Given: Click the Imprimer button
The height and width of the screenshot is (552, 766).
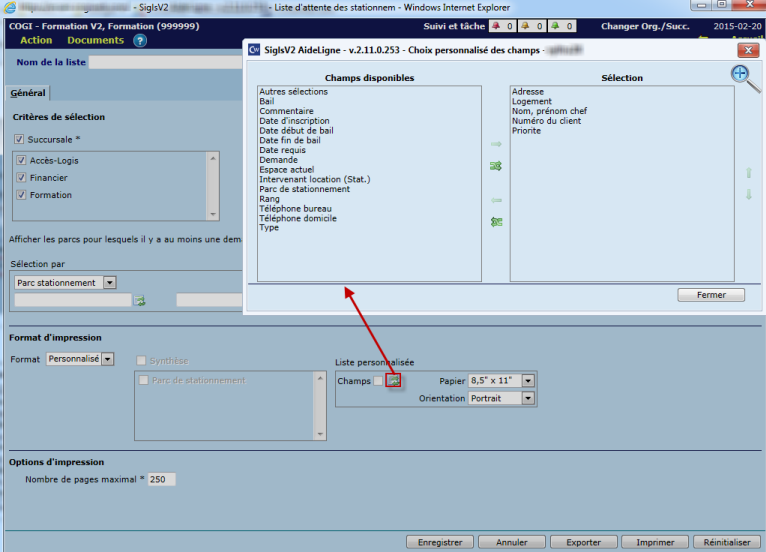Looking at the screenshot, I should (x=648, y=542).
